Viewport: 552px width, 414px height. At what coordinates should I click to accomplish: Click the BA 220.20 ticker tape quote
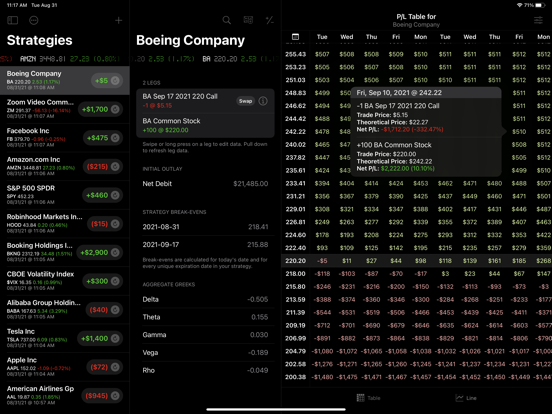coord(240,59)
